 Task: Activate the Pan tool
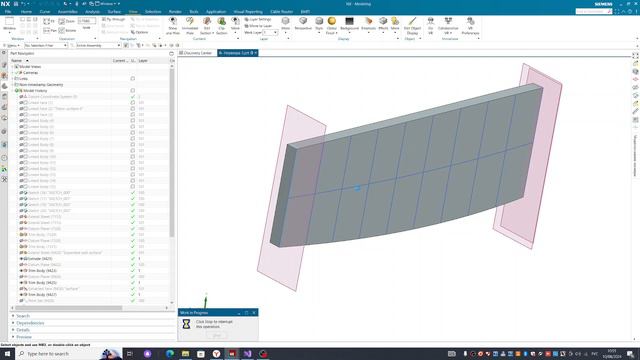[x=50, y=31]
